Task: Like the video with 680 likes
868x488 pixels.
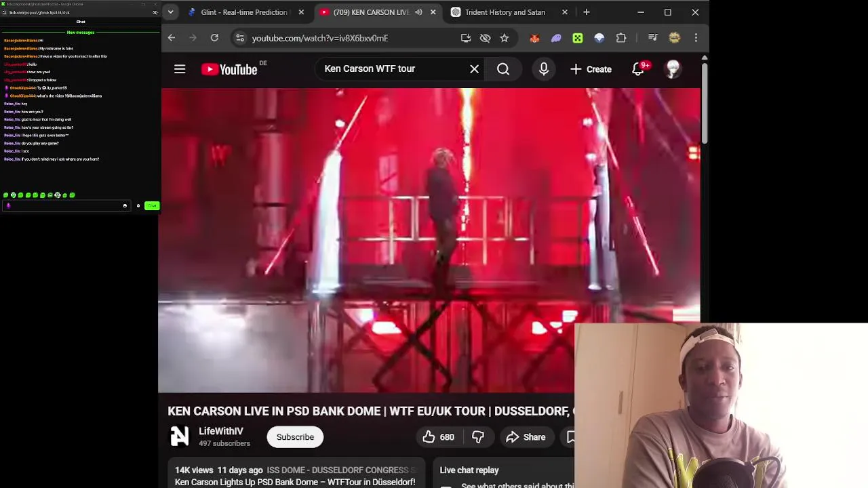Action: [x=439, y=437]
